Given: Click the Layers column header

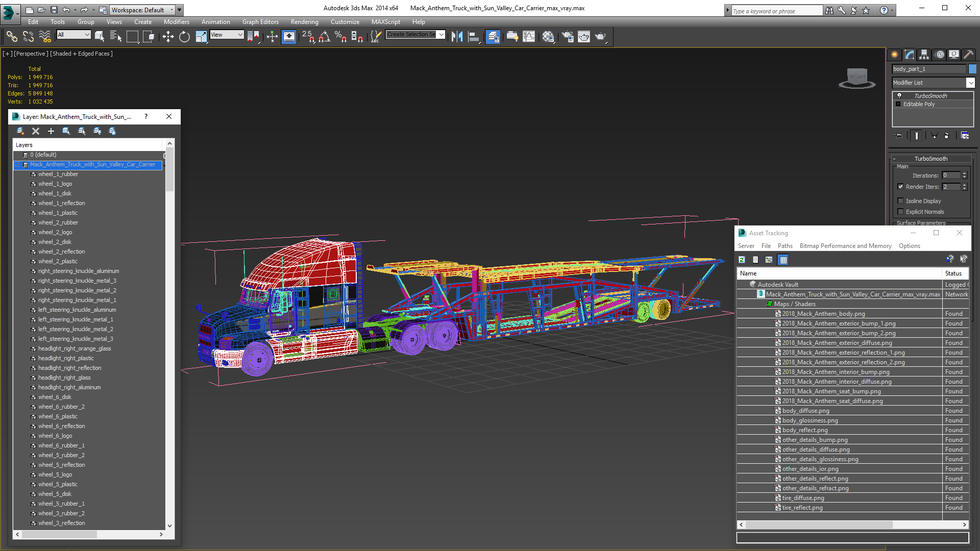Looking at the screenshot, I should (x=88, y=145).
